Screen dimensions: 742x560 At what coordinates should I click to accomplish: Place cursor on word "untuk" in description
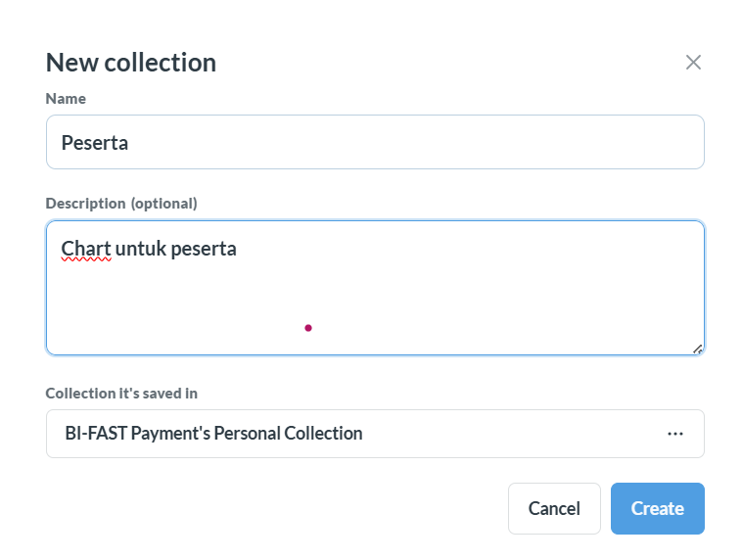pyautogui.click(x=141, y=249)
